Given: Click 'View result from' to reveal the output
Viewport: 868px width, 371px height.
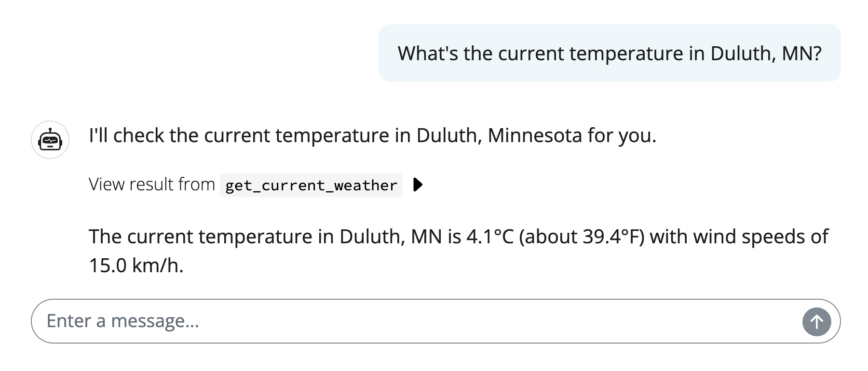Looking at the screenshot, I should pyautogui.click(x=151, y=184).
